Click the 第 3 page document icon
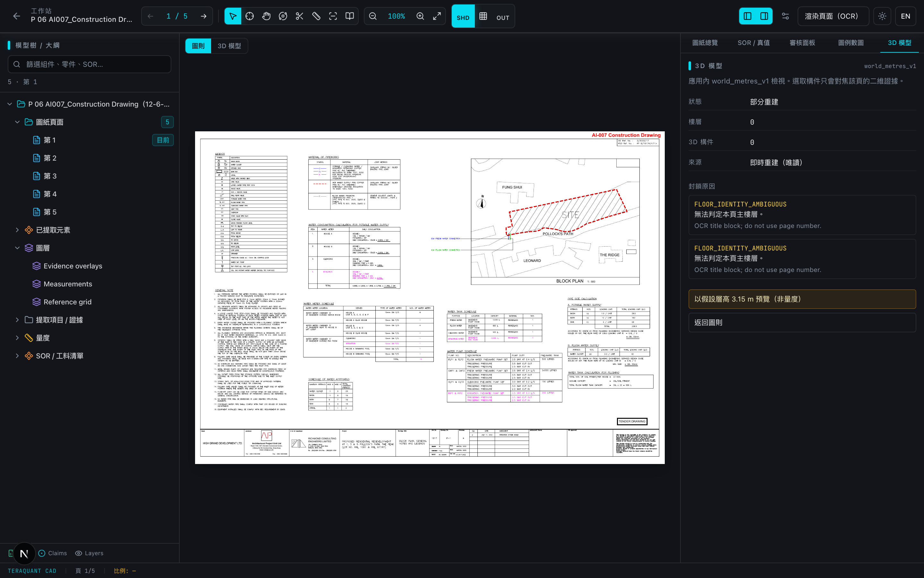Viewport: 924px width, 578px height. 37,176
